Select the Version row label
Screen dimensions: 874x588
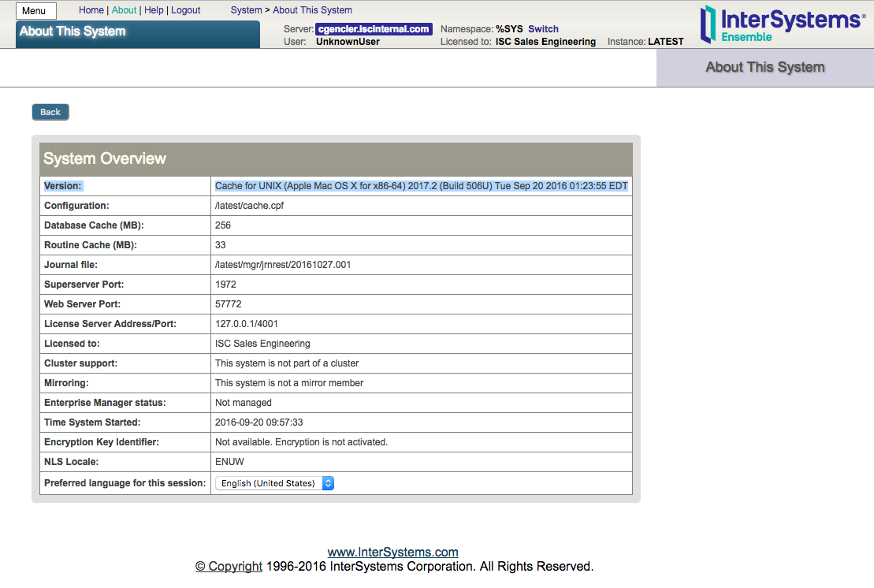click(x=63, y=186)
